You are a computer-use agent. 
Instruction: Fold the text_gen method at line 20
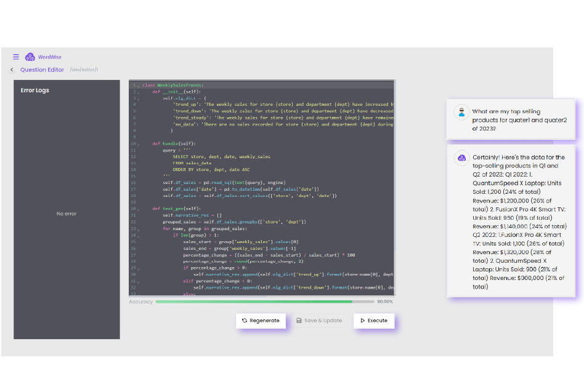[x=139, y=209]
